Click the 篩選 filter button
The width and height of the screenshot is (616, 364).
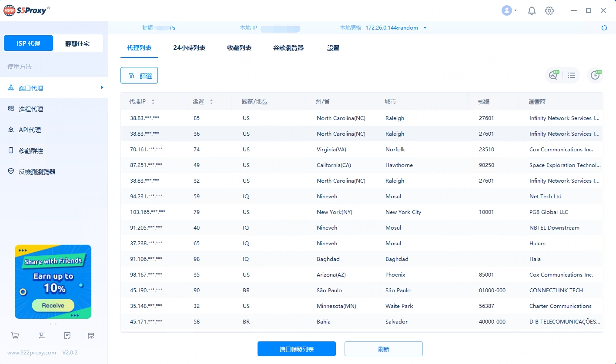point(139,75)
